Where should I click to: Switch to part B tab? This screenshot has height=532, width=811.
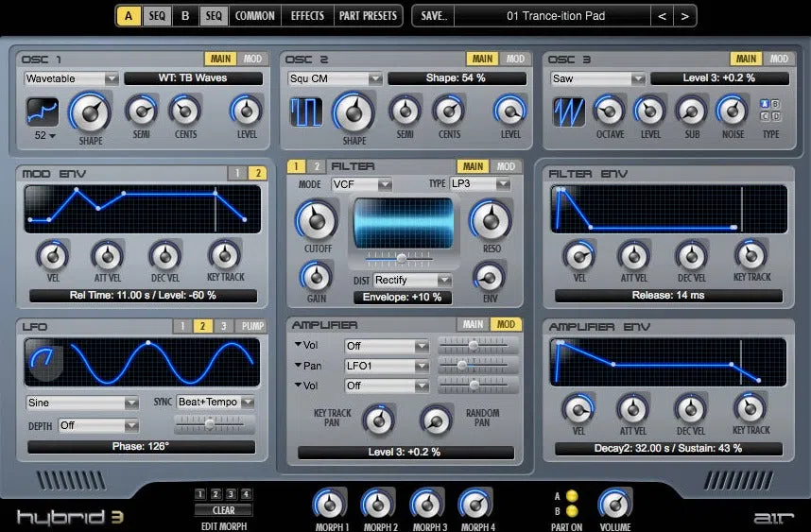pos(185,16)
